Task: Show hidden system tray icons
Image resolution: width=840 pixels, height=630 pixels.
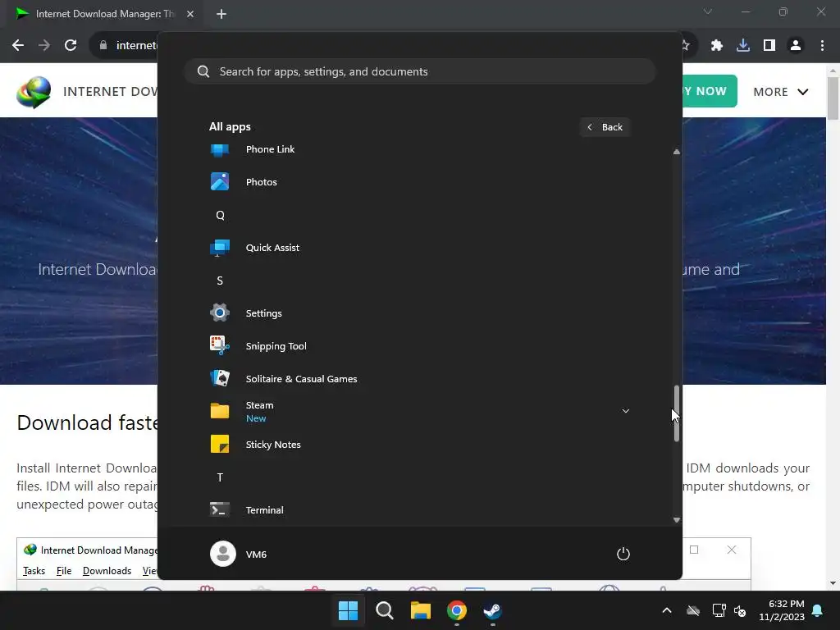Action: (667, 610)
